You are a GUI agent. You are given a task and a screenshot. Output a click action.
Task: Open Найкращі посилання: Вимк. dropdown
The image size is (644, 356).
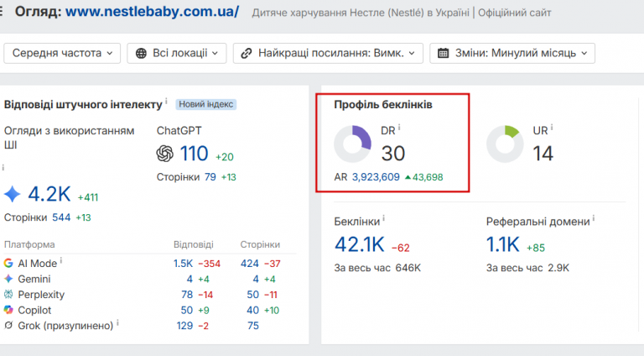click(x=328, y=54)
